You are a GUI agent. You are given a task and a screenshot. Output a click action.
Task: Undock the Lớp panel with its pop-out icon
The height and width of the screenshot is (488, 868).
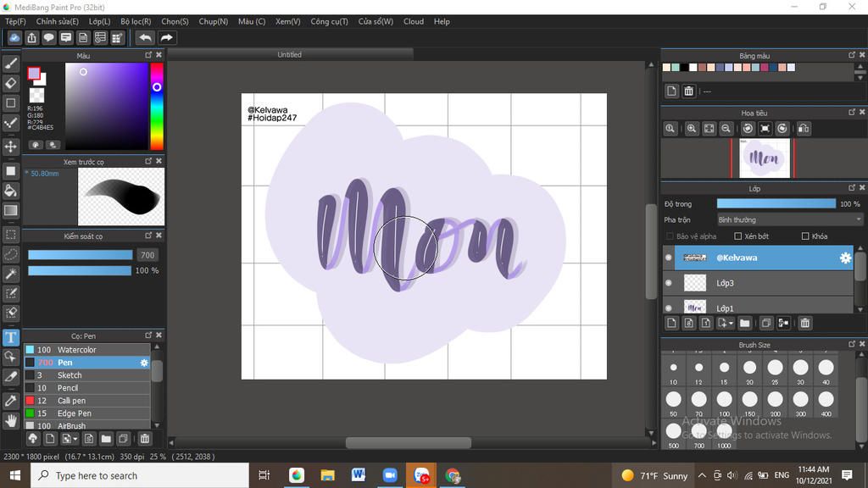coord(852,187)
